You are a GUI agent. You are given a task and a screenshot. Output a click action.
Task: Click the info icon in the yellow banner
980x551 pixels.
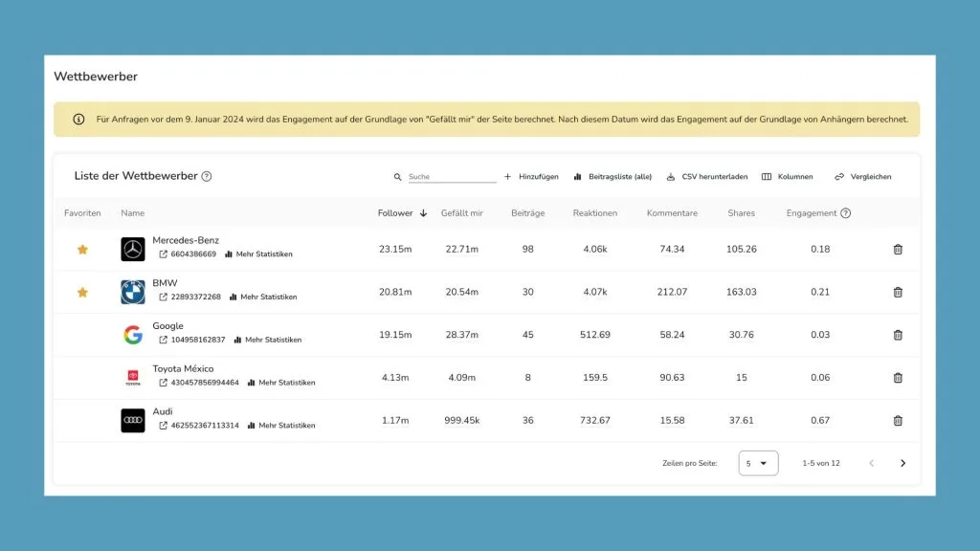pyautogui.click(x=78, y=120)
